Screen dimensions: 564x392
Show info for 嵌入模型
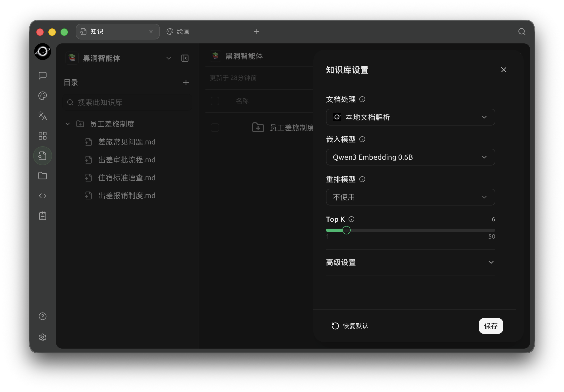(362, 139)
